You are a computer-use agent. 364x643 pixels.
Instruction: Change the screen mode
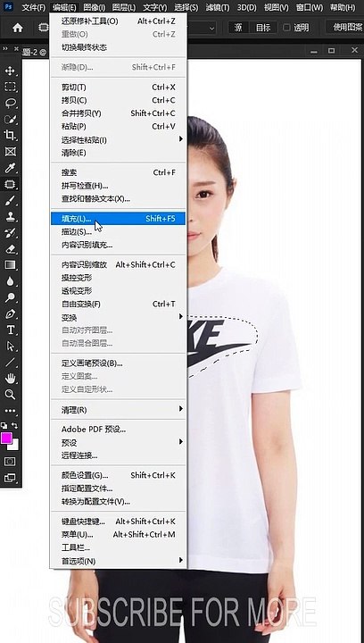10,478
